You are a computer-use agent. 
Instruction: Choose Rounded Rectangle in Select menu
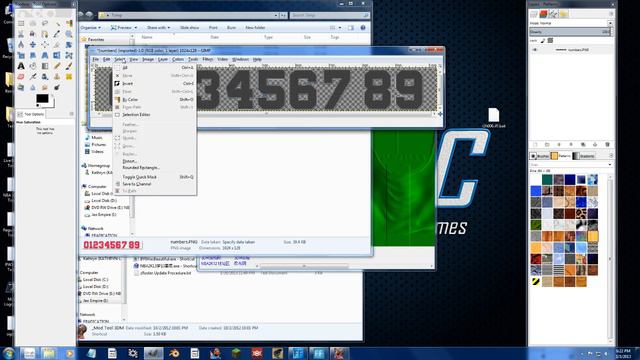pos(154,168)
